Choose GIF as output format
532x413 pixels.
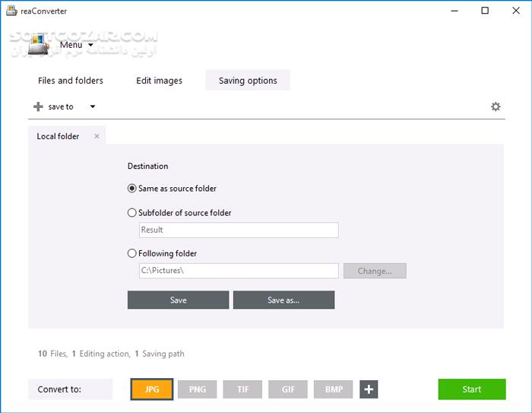pyautogui.click(x=288, y=389)
